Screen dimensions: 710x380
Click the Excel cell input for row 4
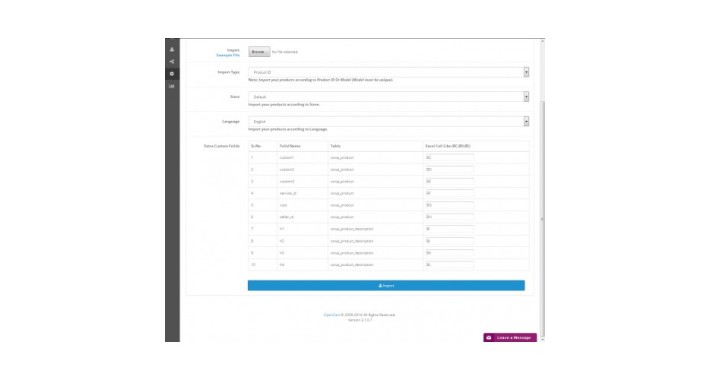pos(449,193)
